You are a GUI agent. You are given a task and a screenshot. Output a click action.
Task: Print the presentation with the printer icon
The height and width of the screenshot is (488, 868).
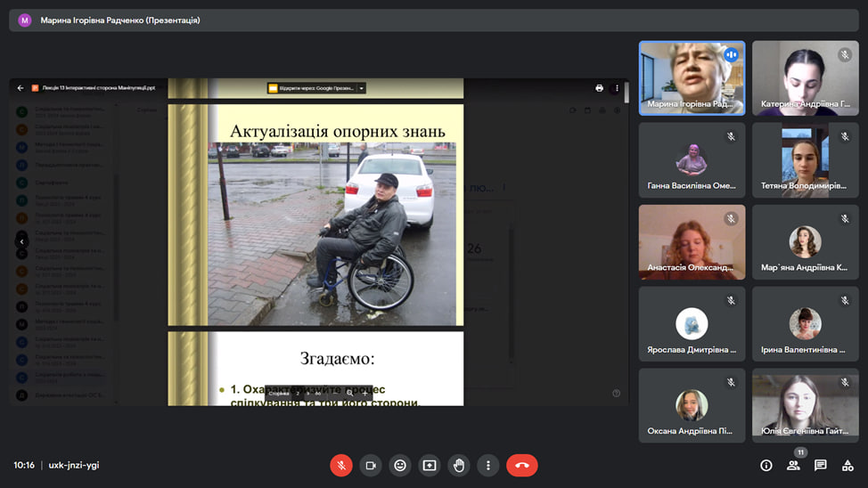pyautogui.click(x=599, y=88)
